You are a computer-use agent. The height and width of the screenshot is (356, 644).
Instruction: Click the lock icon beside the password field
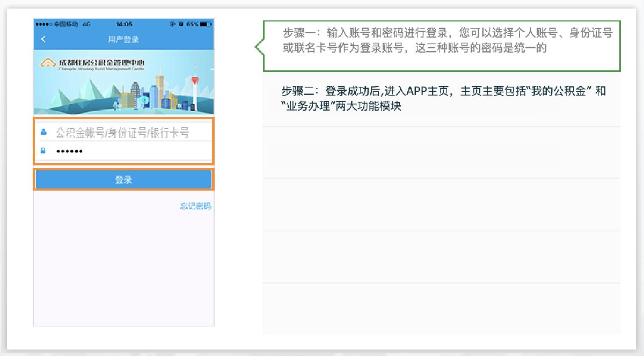tap(43, 151)
